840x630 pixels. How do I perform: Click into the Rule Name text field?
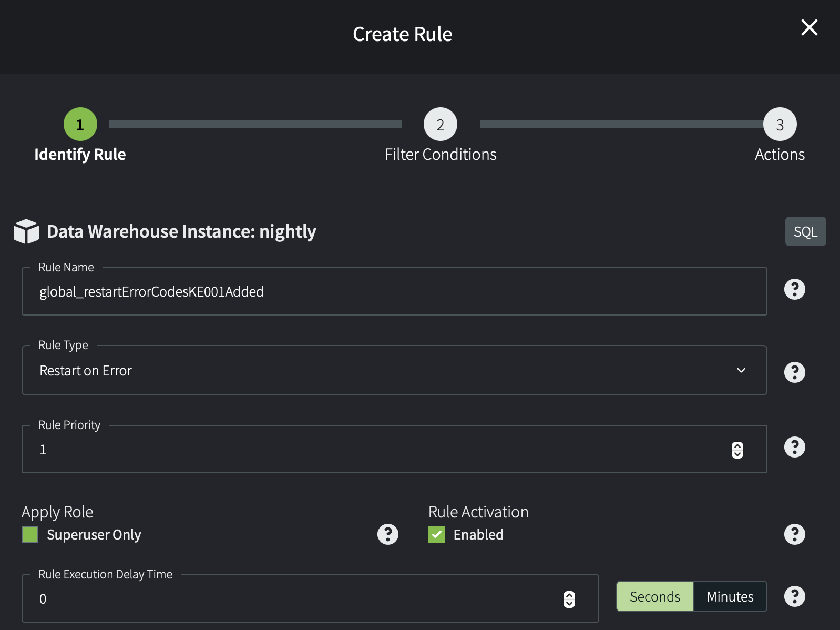click(x=394, y=292)
